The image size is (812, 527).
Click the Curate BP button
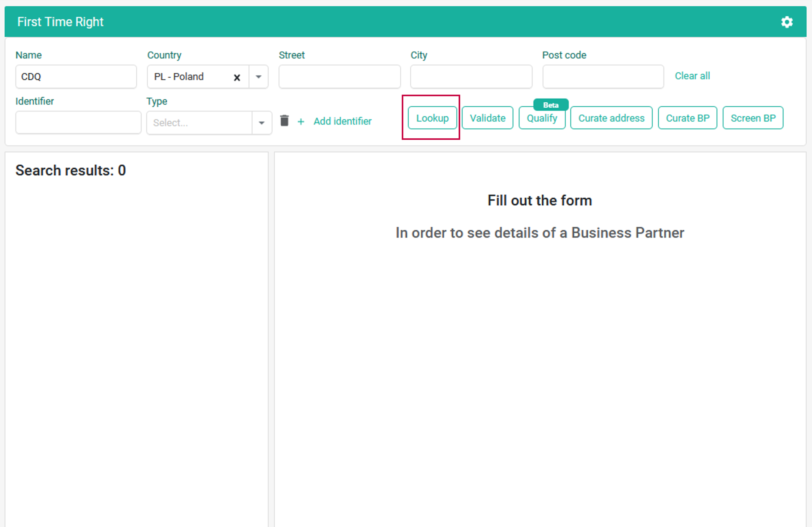(687, 118)
